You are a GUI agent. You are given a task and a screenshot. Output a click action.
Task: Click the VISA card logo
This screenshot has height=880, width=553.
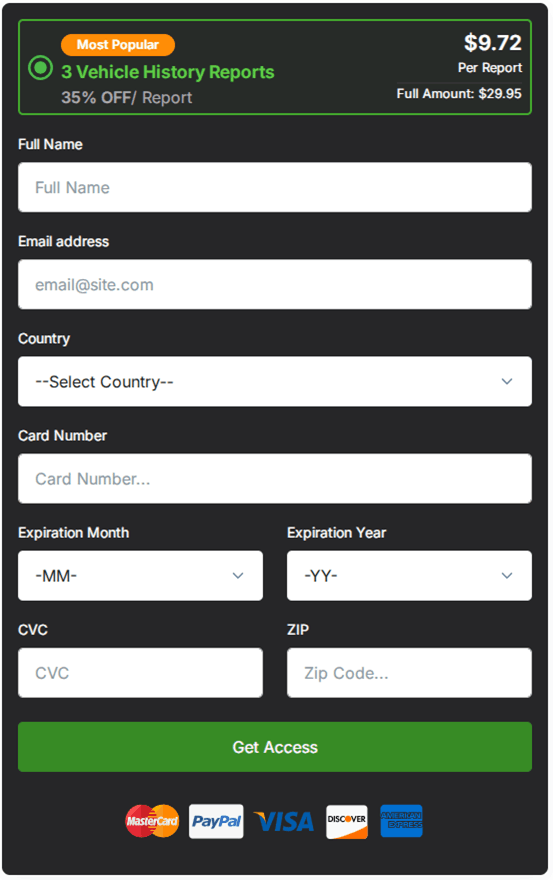[x=284, y=822]
